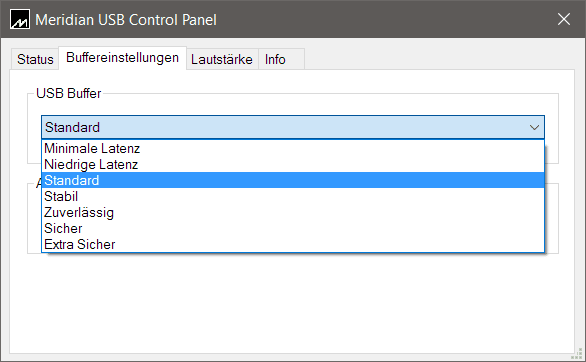The image size is (586, 362).
Task: Select the Buffereinstellungen tab
Action: 122,58
